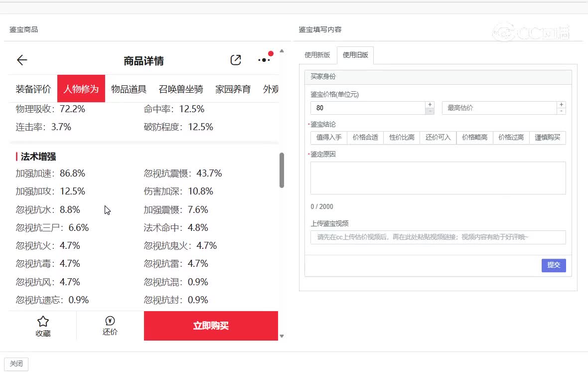Switch to 召唤兽坐骑 tab
The height and width of the screenshot is (373, 588).
coord(181,89)
